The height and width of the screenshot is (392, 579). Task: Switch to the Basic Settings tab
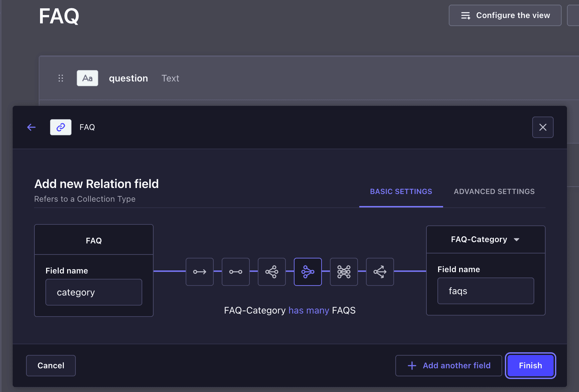click(x=401, y=192)
